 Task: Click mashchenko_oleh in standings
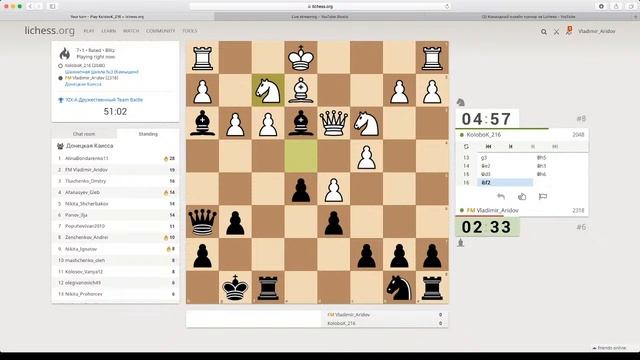click(85, 260)
